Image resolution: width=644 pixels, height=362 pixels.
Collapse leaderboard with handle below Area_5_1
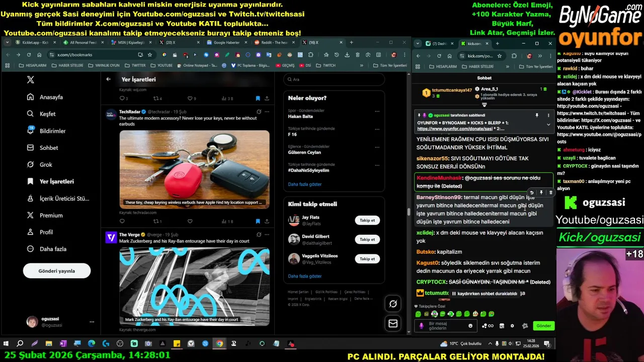tap(485, 105)
